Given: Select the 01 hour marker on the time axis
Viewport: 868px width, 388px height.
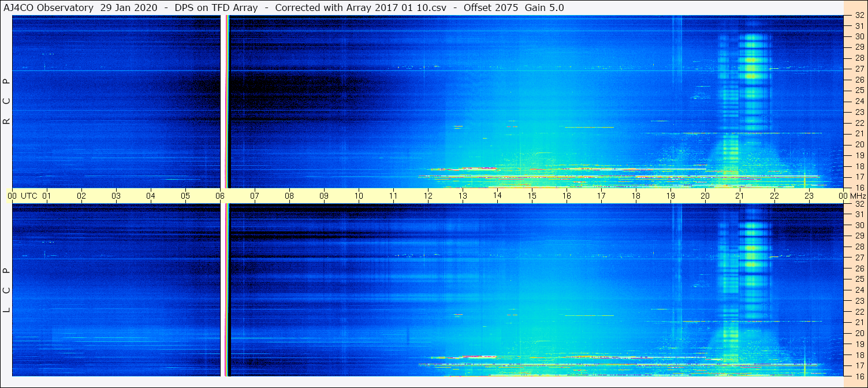Looking at the screenshot, I should pos(47,196).
